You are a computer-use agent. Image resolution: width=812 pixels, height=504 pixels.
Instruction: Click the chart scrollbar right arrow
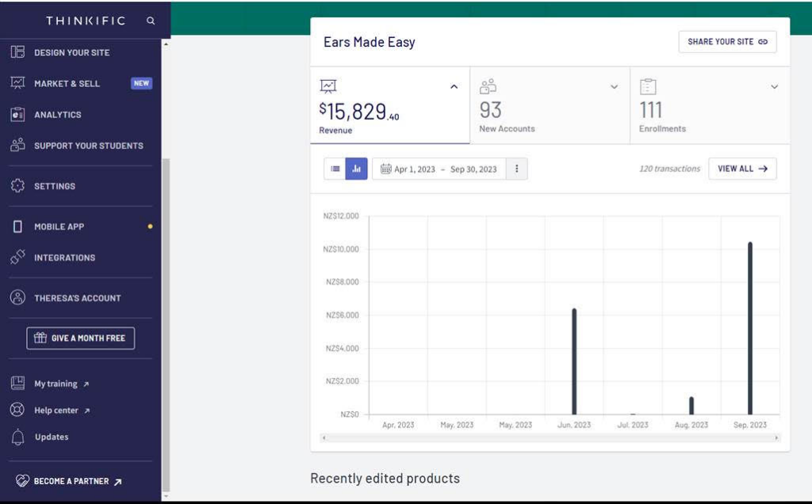pyautogui.click(x=776, y=437)
